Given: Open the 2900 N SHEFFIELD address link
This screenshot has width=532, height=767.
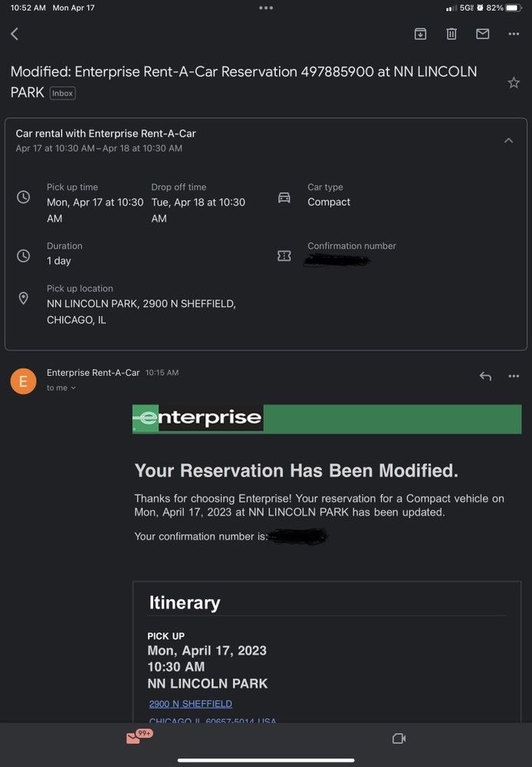Looking at the screenshot, I should [x=191, y=703].
